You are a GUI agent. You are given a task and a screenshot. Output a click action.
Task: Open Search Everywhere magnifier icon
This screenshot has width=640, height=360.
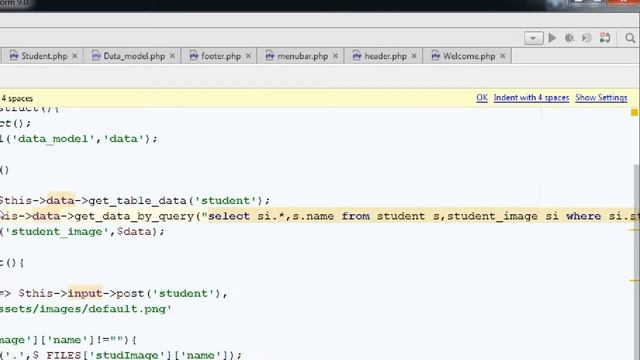[630, 38]
